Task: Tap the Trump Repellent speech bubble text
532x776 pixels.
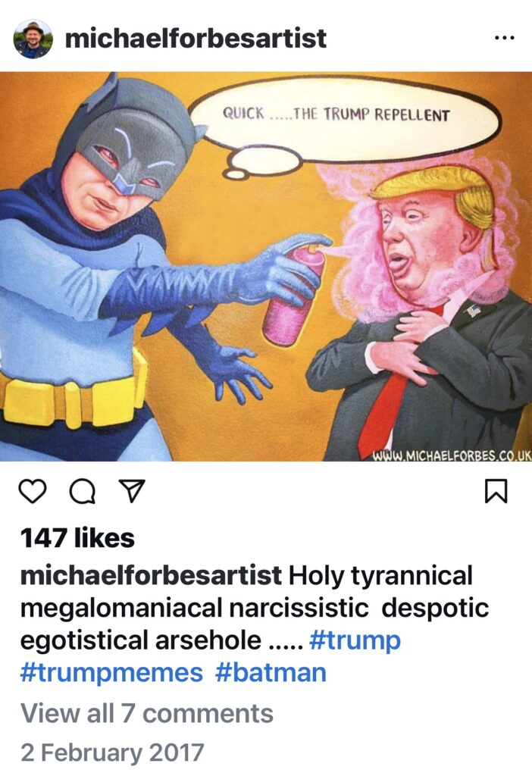Action: [336, 114]
